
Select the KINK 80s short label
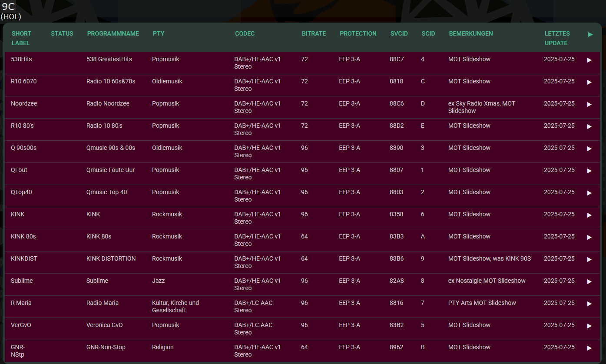coord(23,236)
